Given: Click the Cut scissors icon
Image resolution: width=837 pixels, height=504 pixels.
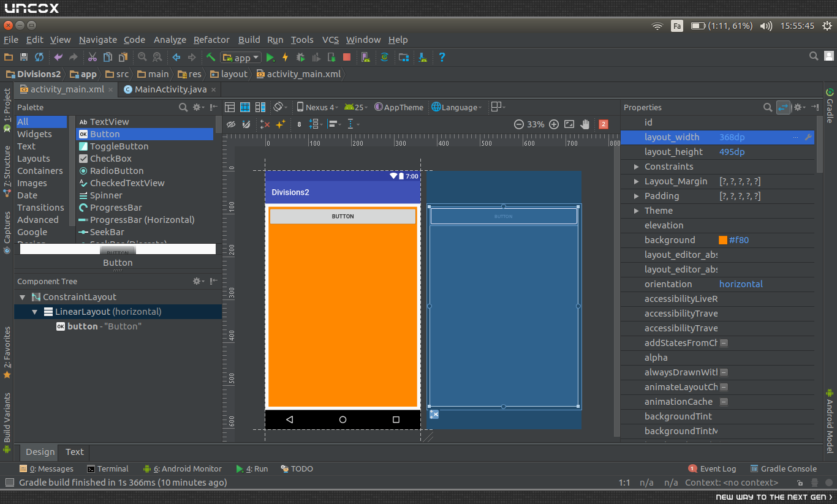Looking at the screenshot, I should point(92,57).
